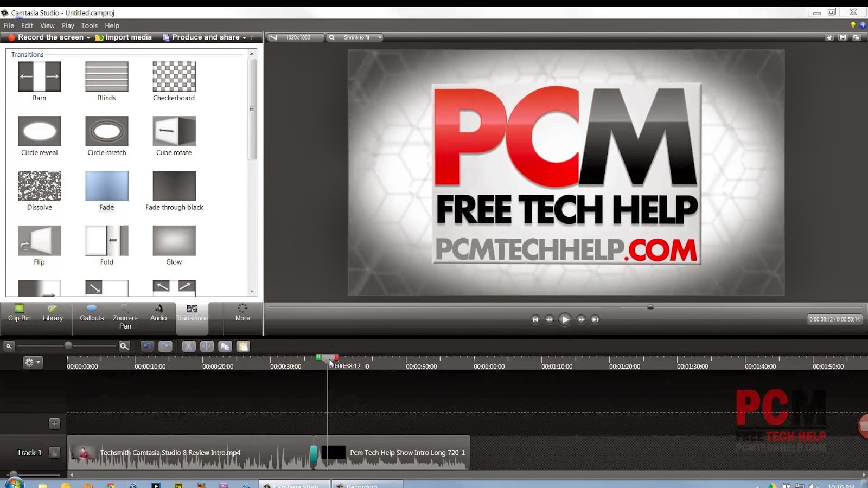Toggle full screen preview icon
868x488 pixels.
(x=843, y=37)
